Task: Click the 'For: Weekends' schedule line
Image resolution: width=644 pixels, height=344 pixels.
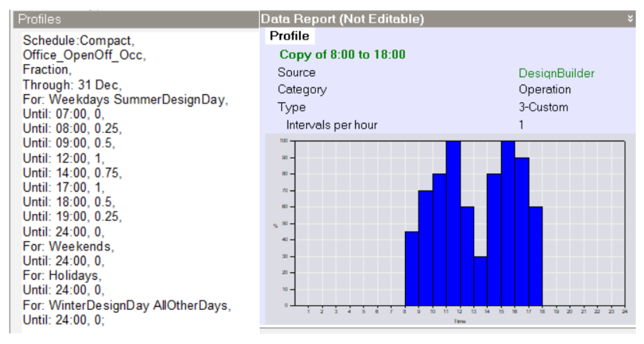Action: point(68,247)
